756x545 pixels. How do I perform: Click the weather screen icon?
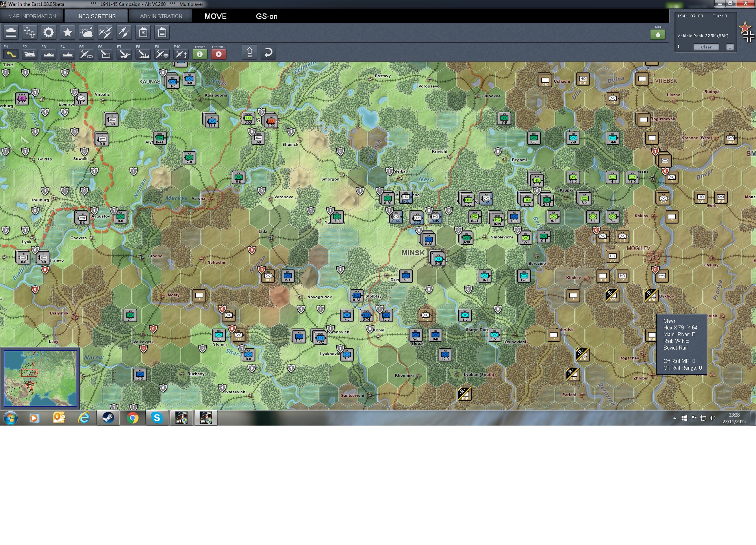tap(86, 32)
